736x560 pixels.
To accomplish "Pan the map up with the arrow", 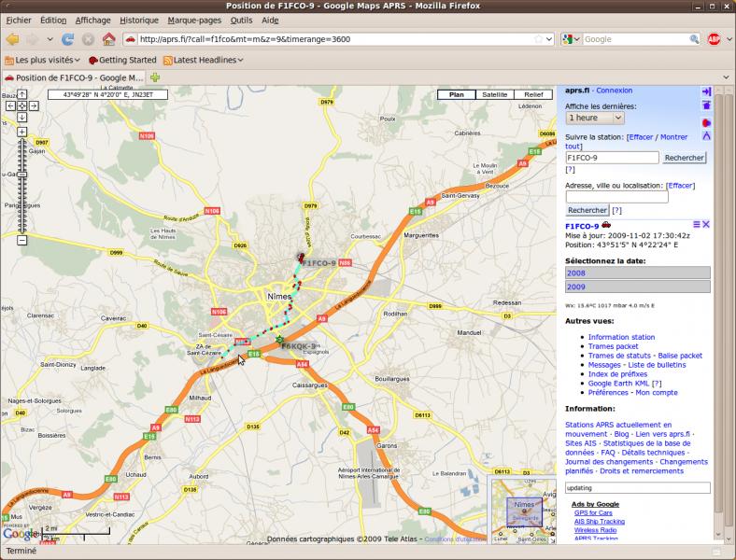I will [22, 94].
